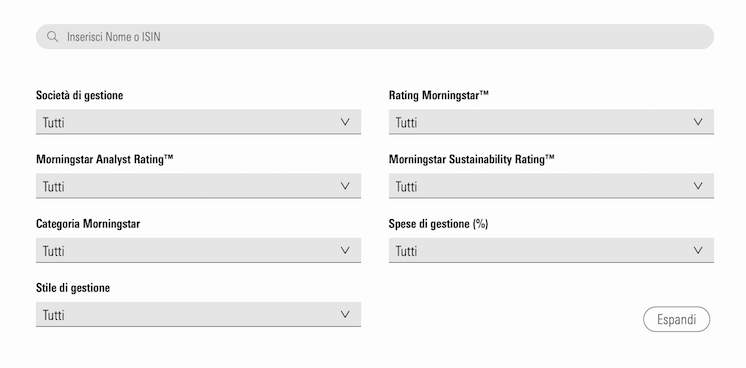This screenshot has width=746, height=368.
Task: Click the Spese di gestione (%) label
Action: tap(438, 224)
